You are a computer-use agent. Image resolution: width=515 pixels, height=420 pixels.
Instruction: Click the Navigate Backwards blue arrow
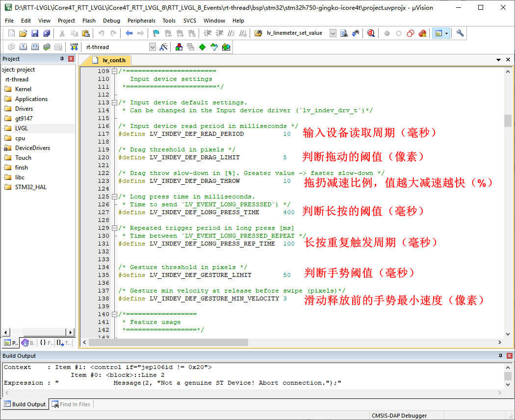click(x=129, y=33)
